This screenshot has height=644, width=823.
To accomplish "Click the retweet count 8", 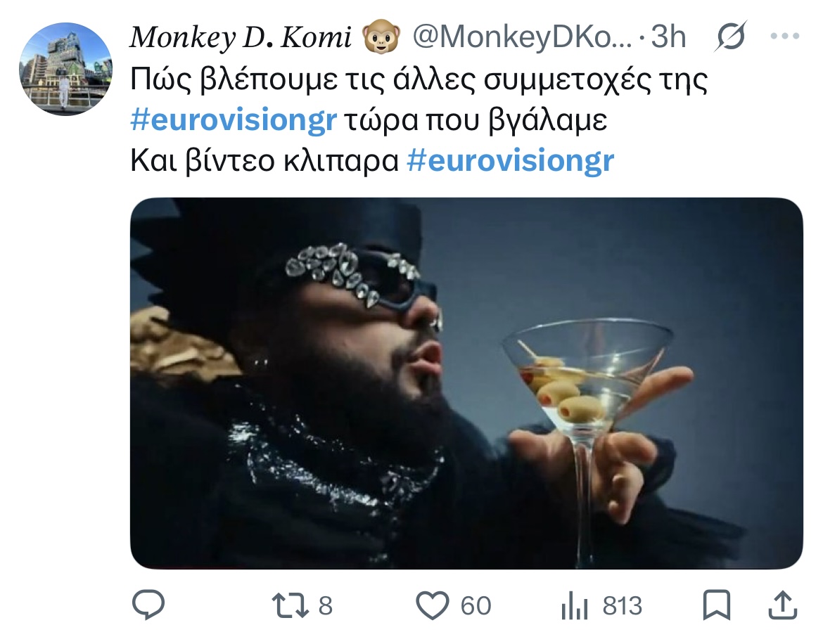I will 325,605.
